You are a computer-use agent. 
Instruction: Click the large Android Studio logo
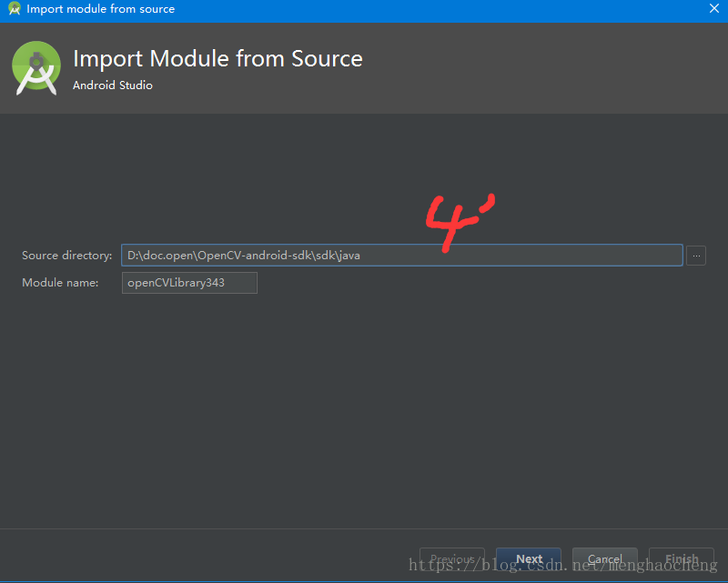click(36, 68)
